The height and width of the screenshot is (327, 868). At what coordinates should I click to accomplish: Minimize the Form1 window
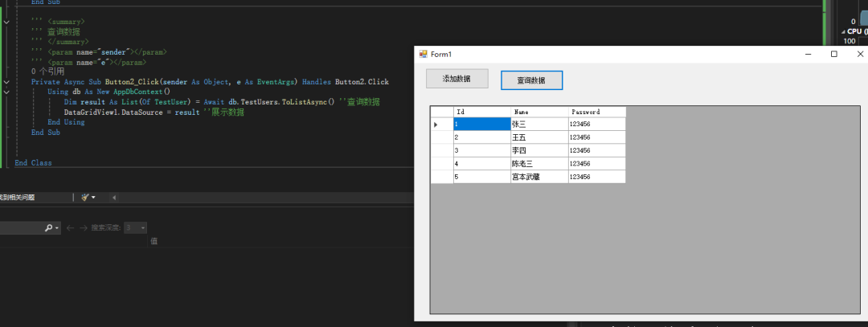point(809,54)
